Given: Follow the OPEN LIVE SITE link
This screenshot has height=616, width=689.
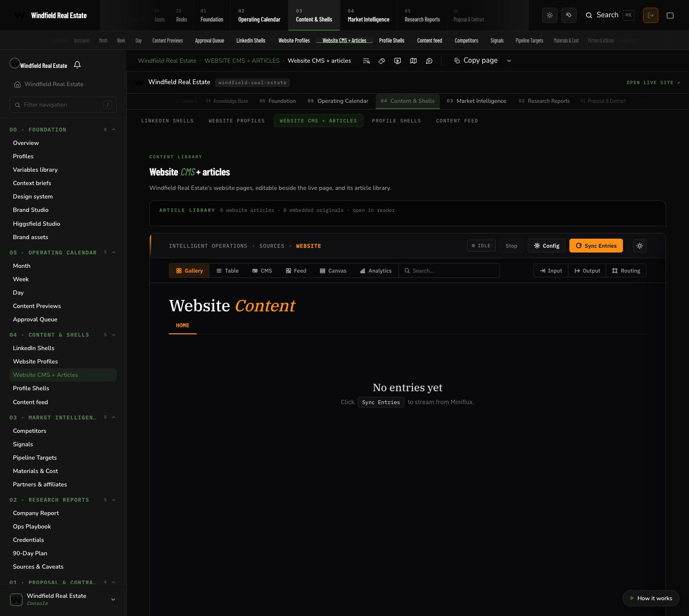Looking at the screenshot, I should point(654,83).
